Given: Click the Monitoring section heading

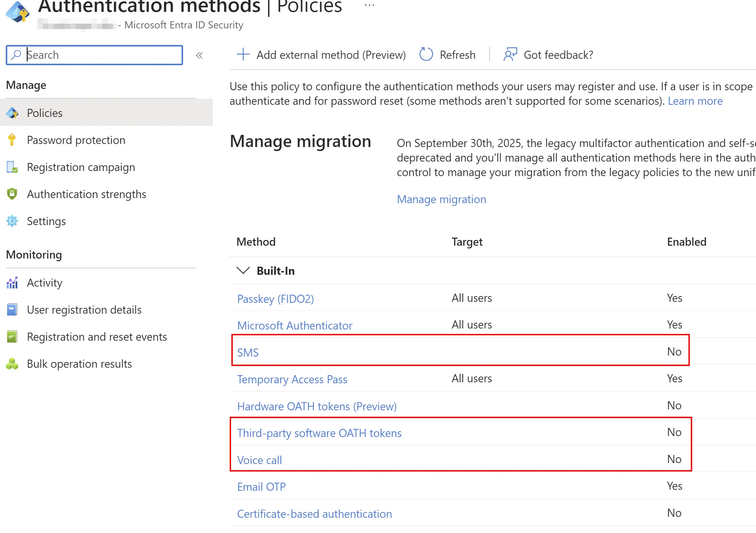Looking at the screenshot, I should tap(34, 255).
